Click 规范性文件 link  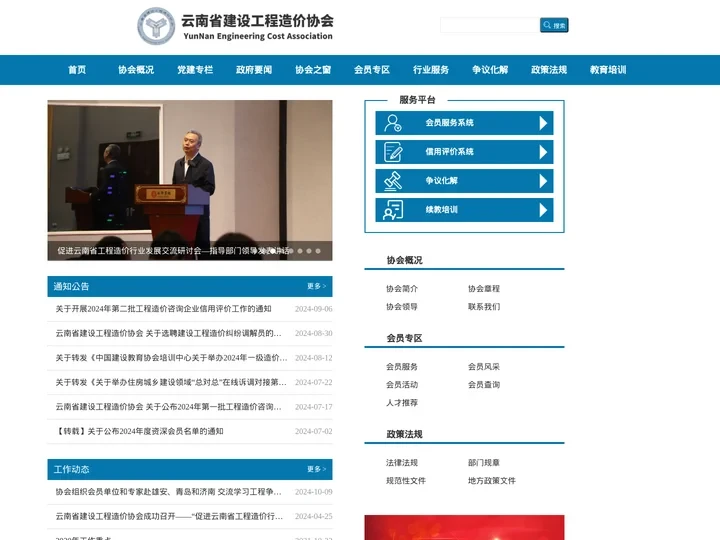(x=406, y=481)
